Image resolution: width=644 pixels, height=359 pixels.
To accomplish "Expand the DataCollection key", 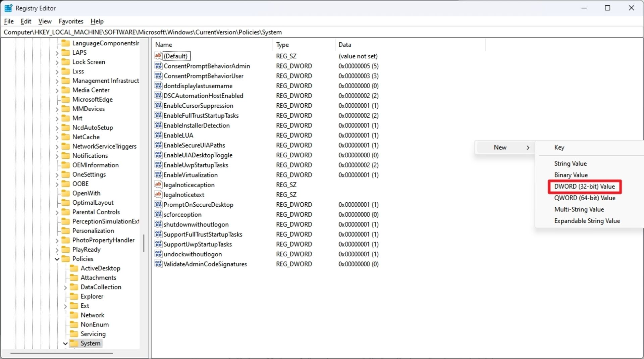I will pyautogui.click(x=65, y=287).
